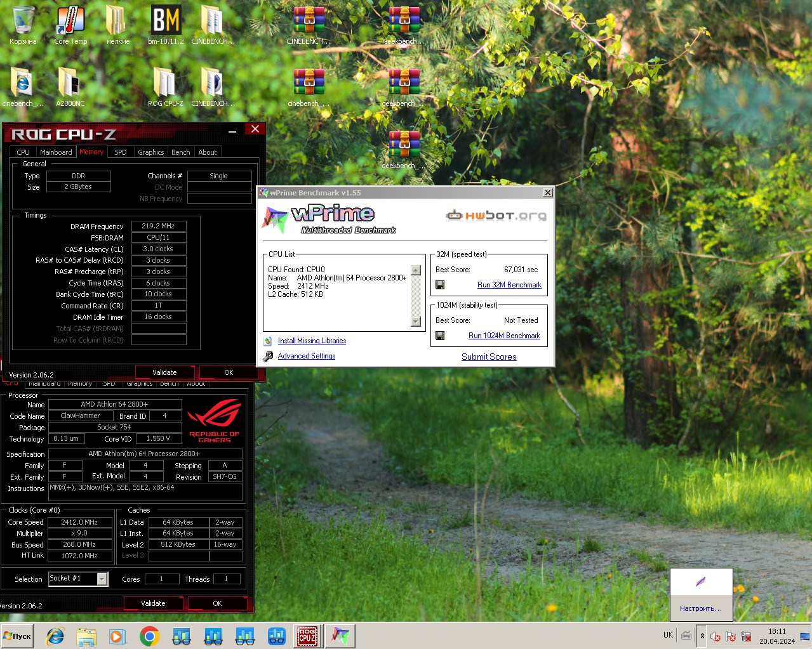The image size is (812, 649).
Task: Click the Core Speed 2412.0 MHz field
Action: (79, 522)
